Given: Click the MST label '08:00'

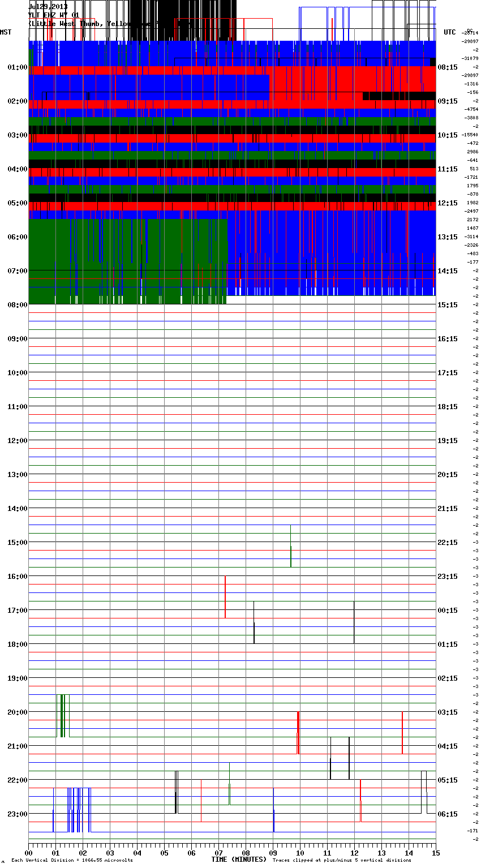Looking at the screenshot, I should pos(18,305).
